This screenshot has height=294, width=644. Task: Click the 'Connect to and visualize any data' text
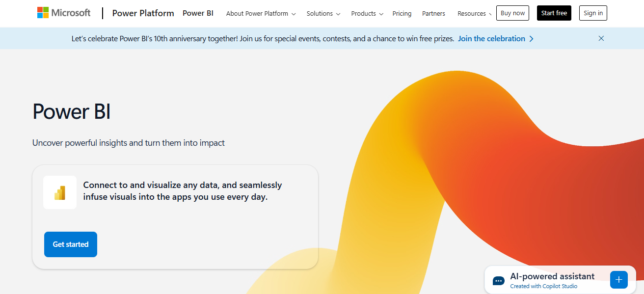tap(183, 191)
